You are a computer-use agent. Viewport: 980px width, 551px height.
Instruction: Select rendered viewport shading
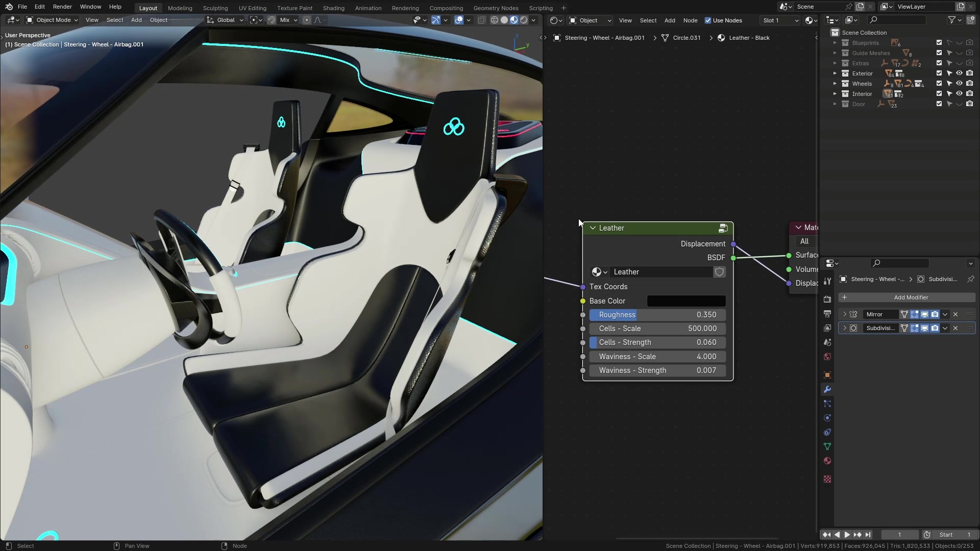click(x=524, y=20)
